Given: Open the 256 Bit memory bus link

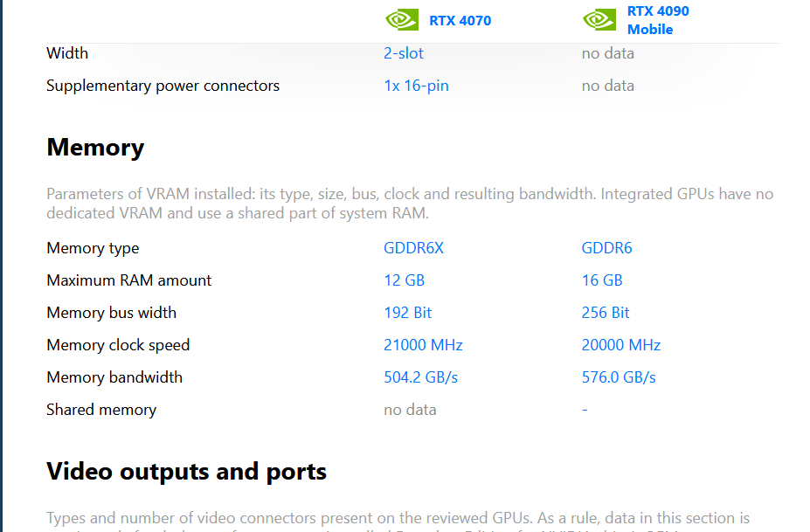Looking at the screenshot, I should (606, 313).
